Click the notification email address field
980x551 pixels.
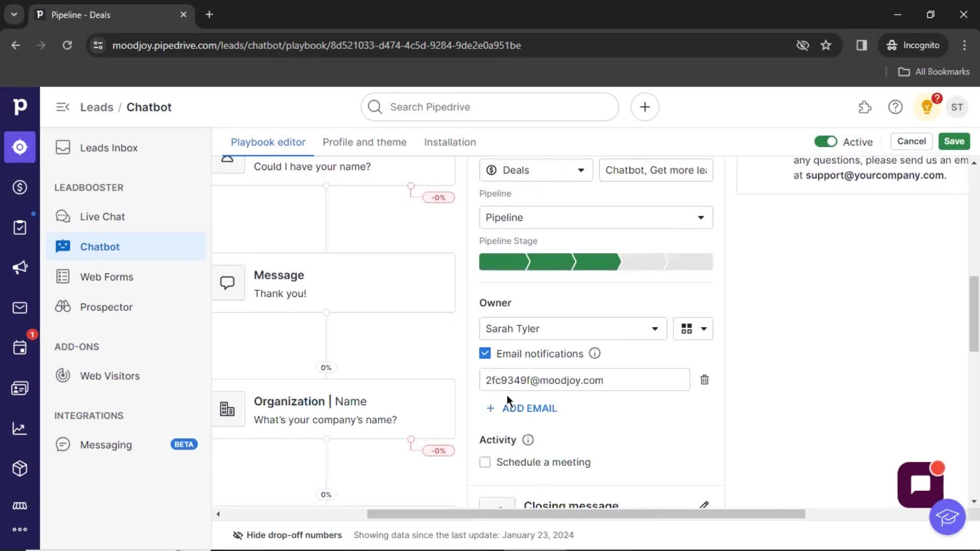[584, 380]
